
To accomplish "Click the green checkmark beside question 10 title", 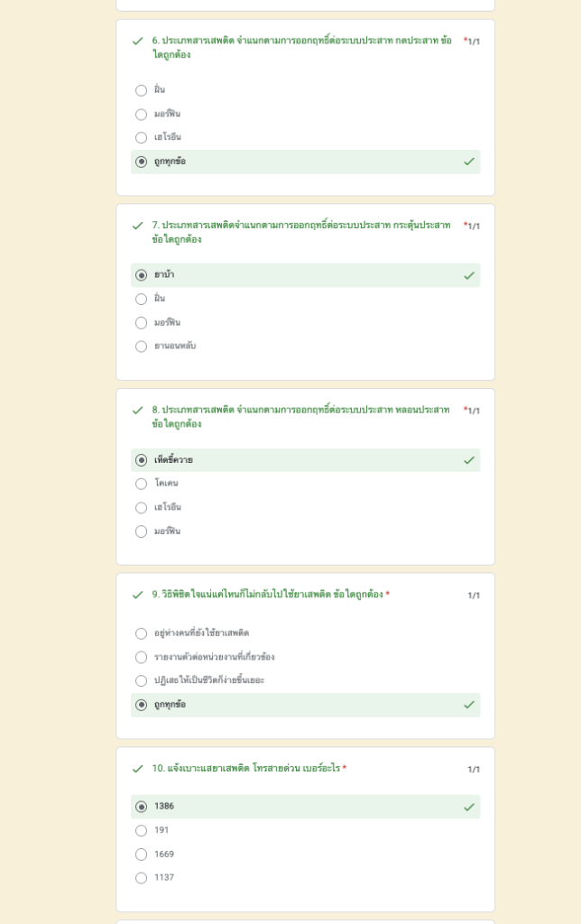I will (x=138, y=769).
